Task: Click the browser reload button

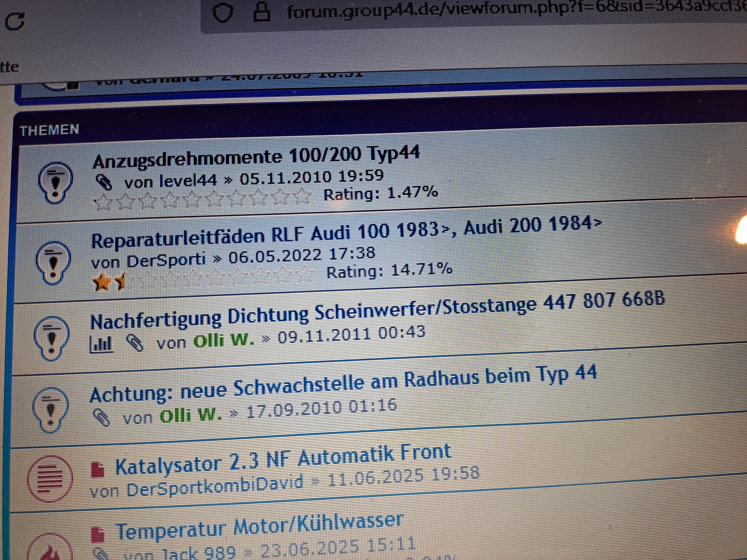Action: [15, 22]
